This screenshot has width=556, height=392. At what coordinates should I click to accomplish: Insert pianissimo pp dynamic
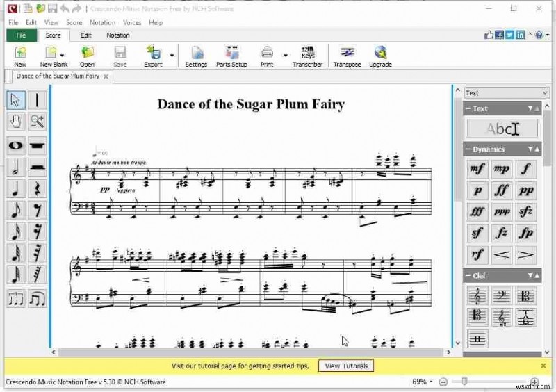coord(526,190)
